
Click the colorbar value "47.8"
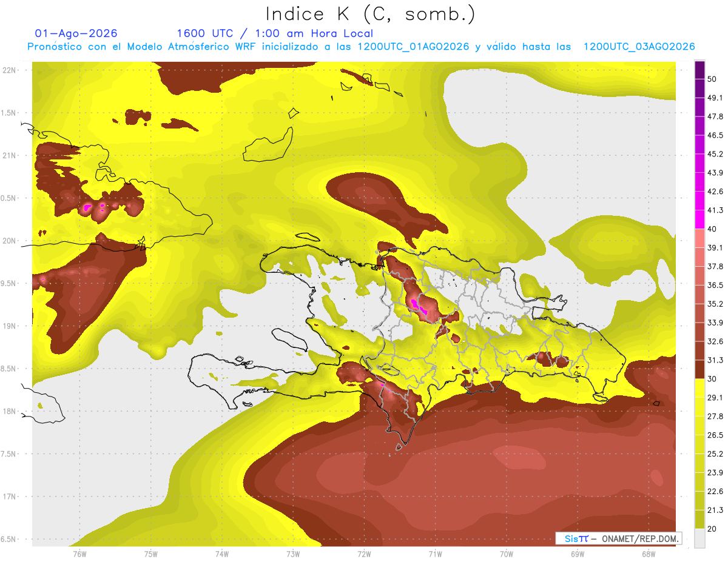click(715, 116)
